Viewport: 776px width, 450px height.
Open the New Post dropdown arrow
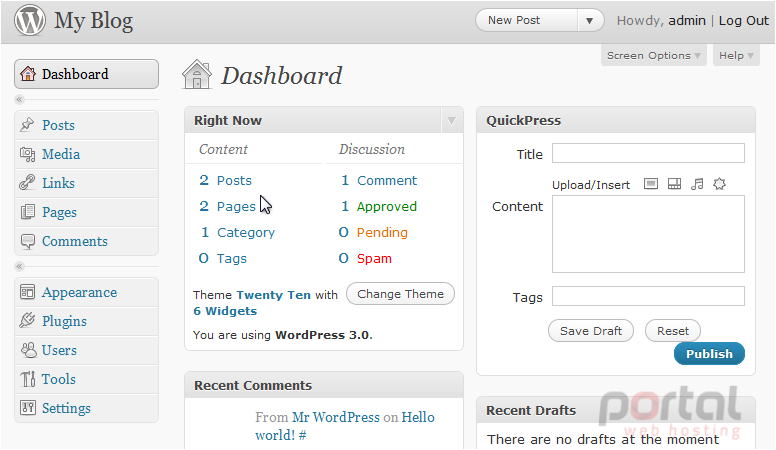click(589, 21)
